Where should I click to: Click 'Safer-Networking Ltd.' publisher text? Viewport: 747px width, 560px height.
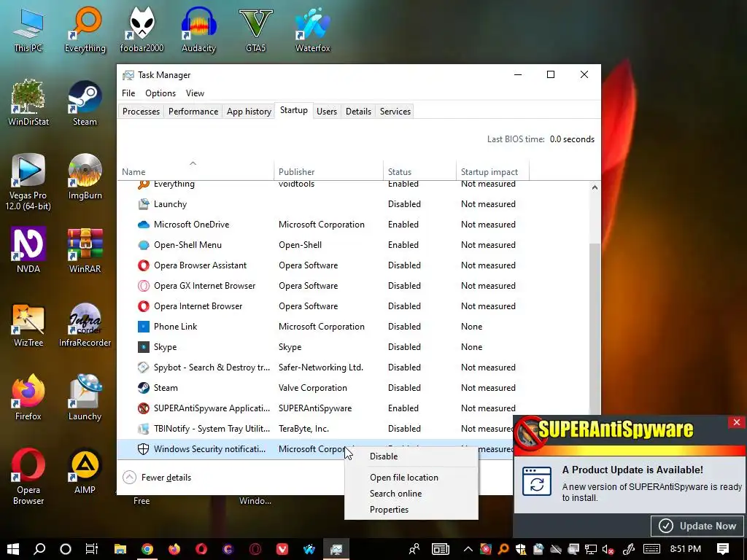pyautogui.click(x=321, y=367)
